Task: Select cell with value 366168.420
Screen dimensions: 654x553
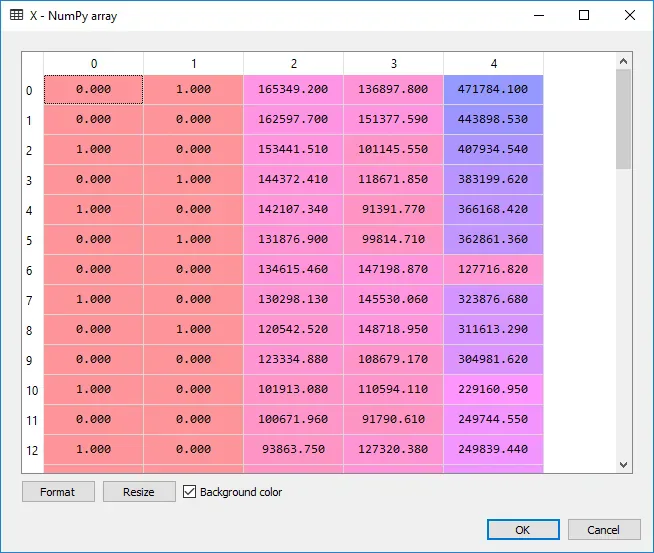Action: [x=494, y=210]
